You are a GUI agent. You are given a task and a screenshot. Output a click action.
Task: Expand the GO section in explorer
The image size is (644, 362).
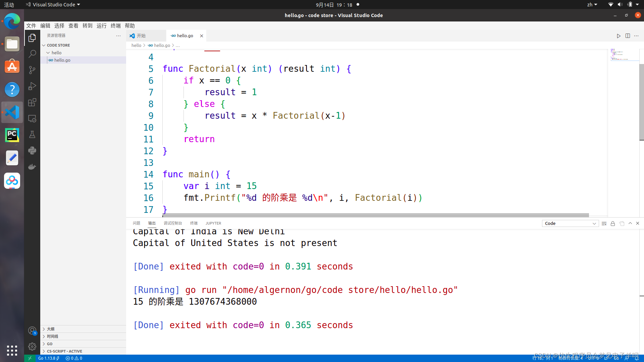(x=83, y=344)
